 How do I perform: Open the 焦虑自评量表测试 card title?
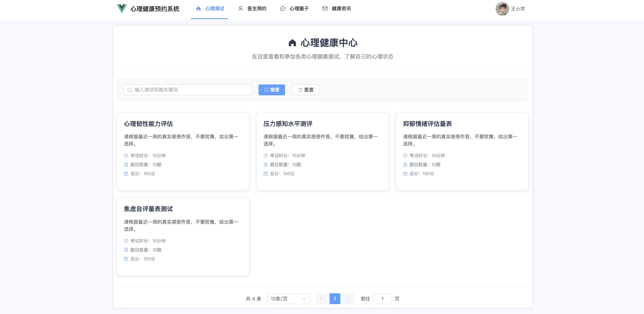148,209
